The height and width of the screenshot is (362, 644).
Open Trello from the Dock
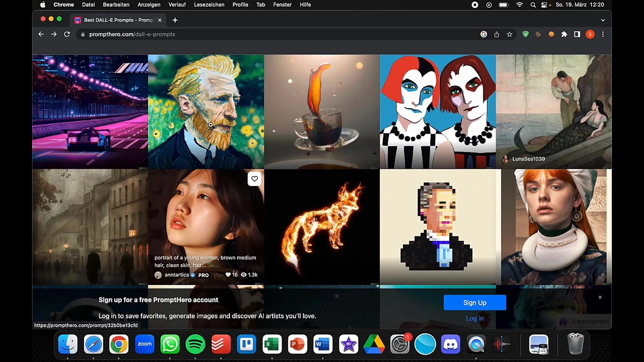click(247, 344)
